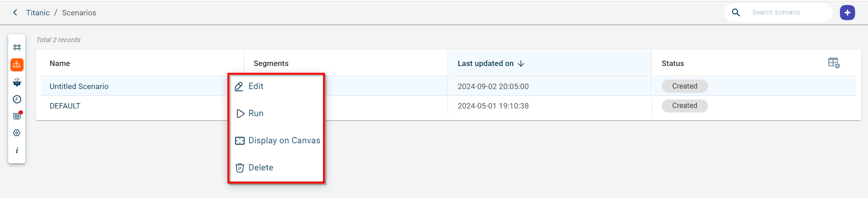868x198 pixels.
Task: Click the back arrow beside Titanic
Action: point(15,13)
